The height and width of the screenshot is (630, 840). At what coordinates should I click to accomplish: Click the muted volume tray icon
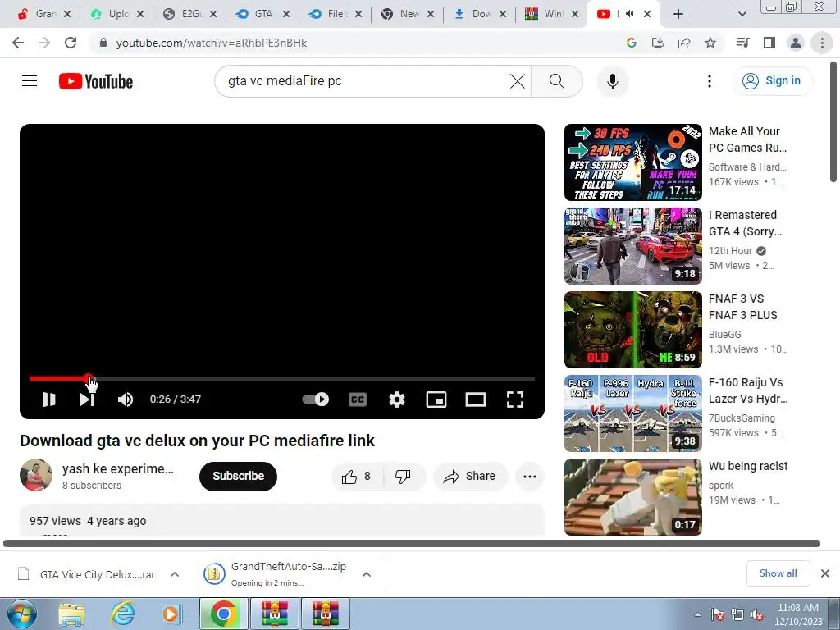(x=757, y=615)
